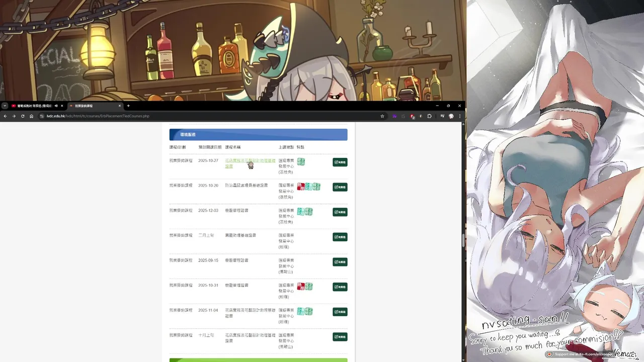
Task: Click the browser Back arrow
Action: [x=5, y=116]
